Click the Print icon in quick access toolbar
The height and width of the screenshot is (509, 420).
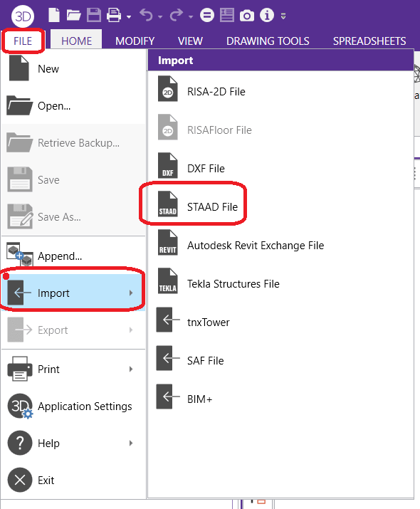(x=114, y=15)
